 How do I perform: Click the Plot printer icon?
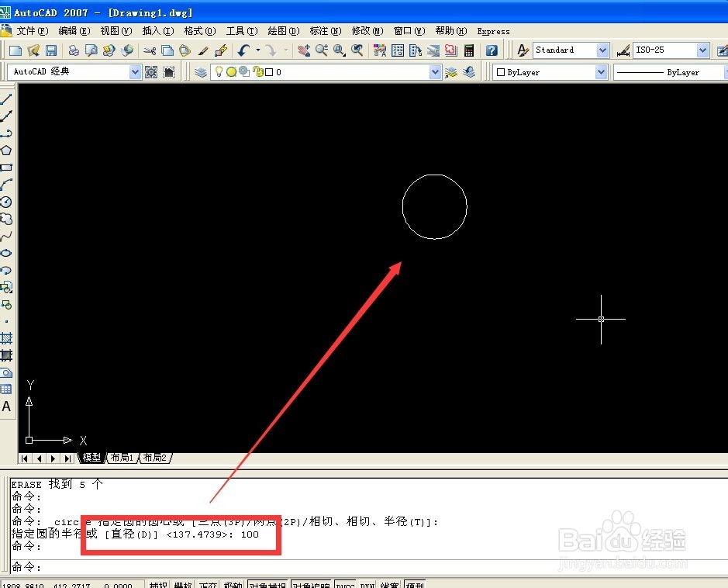coord(74,50)
